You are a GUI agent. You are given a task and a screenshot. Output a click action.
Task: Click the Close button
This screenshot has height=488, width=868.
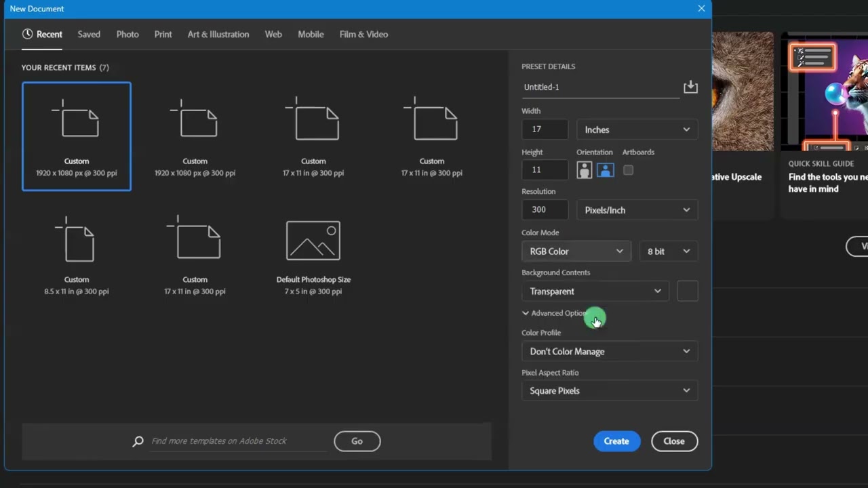674,441
